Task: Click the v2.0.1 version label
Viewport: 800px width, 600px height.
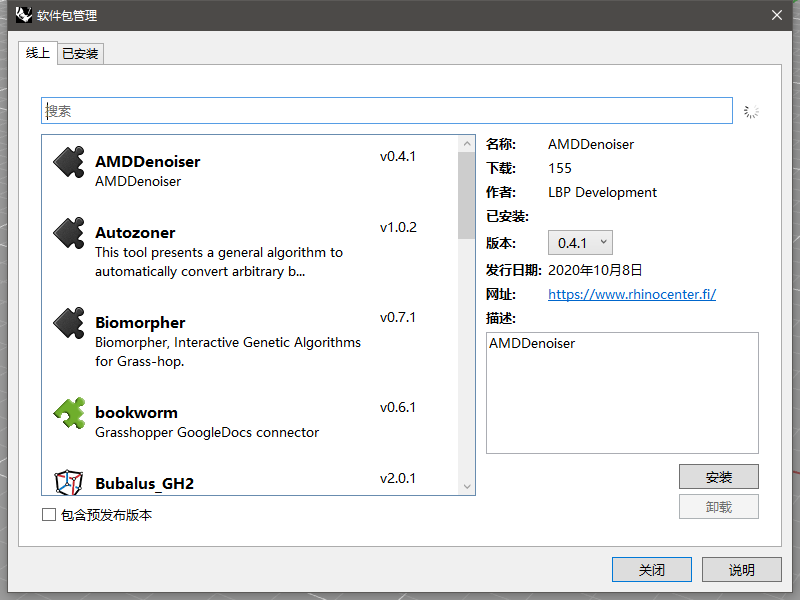Action: pyautogui.click(x=398, y=478)
